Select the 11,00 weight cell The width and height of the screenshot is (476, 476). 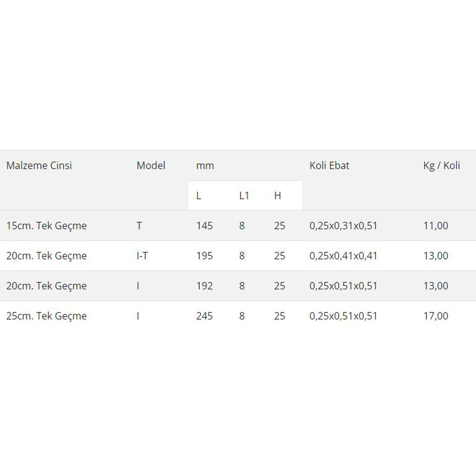(436, 226)
